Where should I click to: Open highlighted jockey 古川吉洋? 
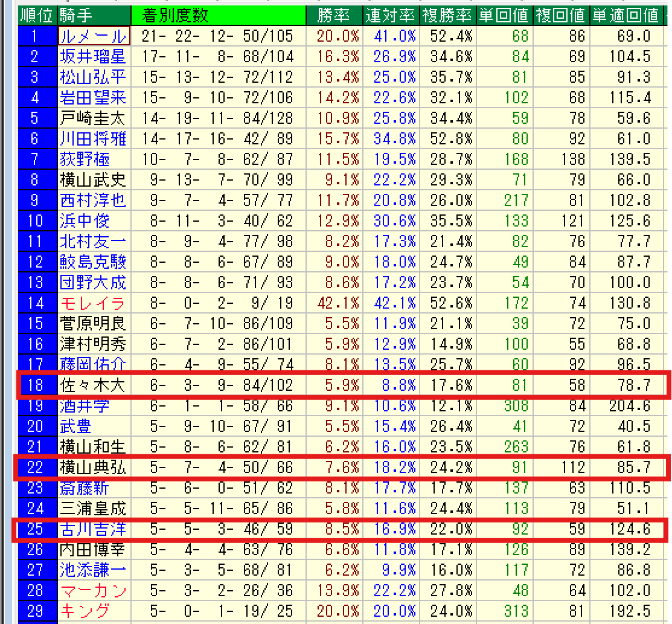(x=93, y=529)
